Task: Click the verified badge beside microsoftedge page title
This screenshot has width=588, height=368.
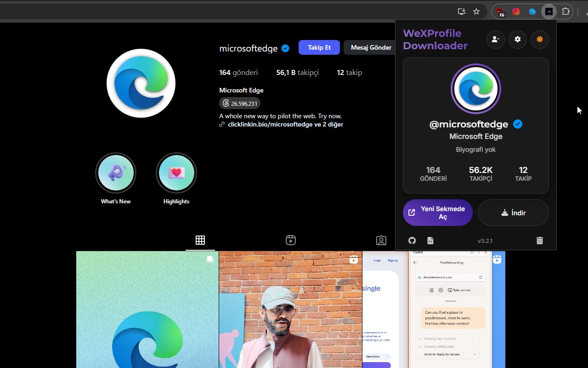Action: [285, 48]
